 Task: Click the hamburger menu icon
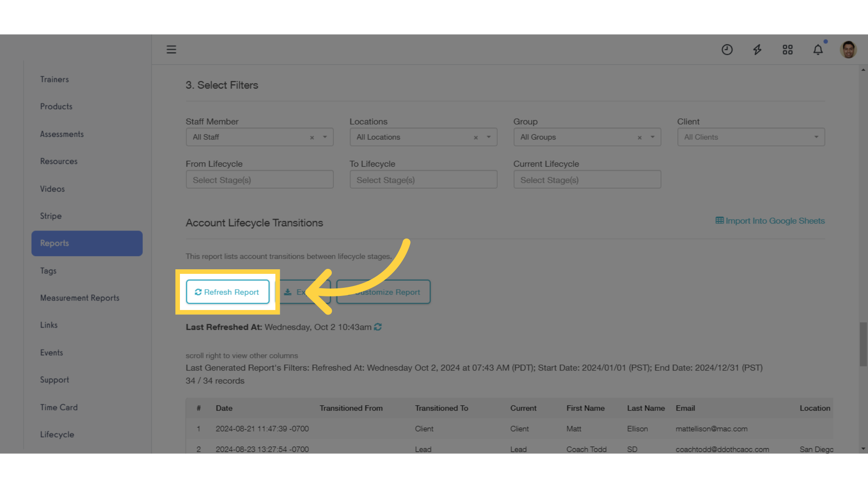click(x=171, y=49)
